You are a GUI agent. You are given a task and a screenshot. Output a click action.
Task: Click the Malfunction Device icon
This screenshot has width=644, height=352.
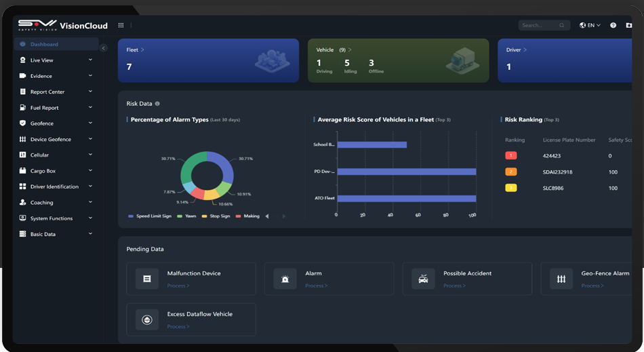(x=147, y=279)
